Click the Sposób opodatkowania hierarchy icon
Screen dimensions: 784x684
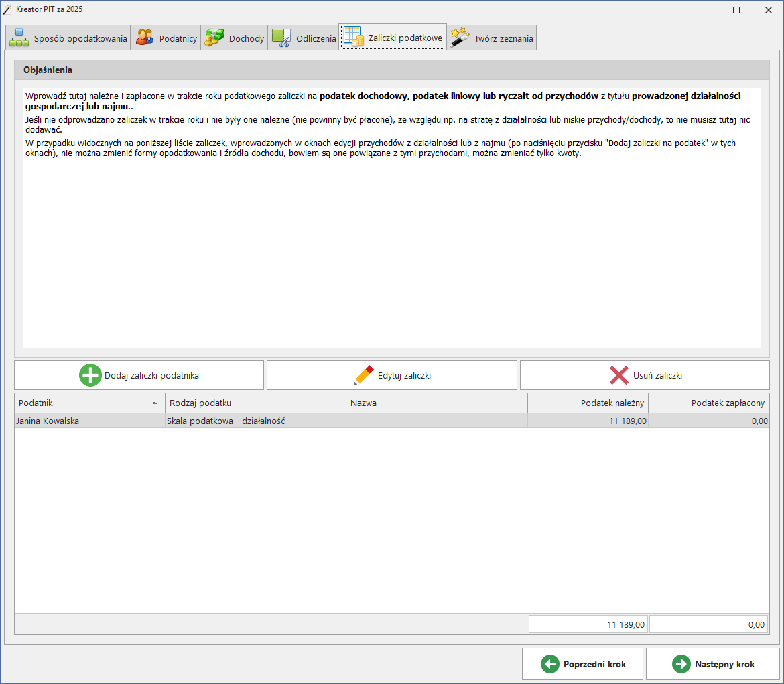click(19, 38)
